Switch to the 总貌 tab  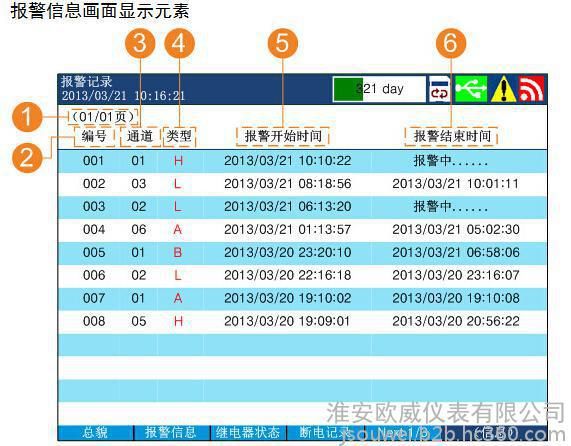coord(95,433)
